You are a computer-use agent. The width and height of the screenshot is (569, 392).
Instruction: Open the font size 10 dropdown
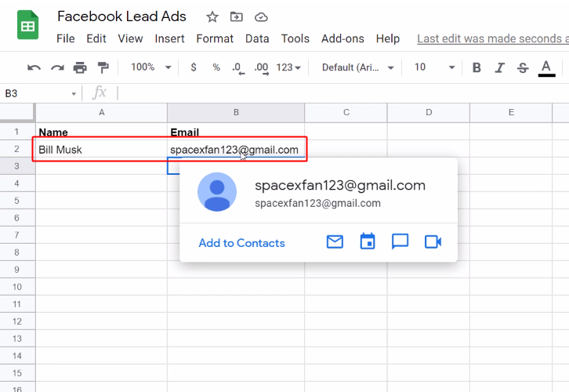(434, 67)
